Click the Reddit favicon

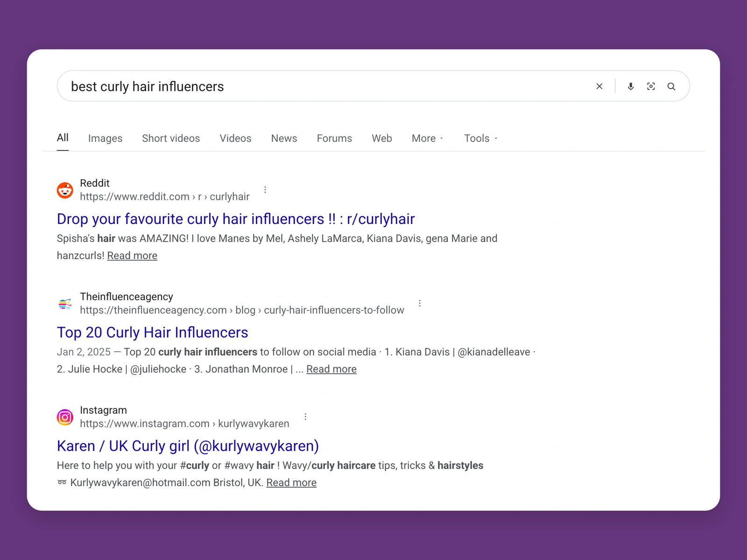point(65,190)
